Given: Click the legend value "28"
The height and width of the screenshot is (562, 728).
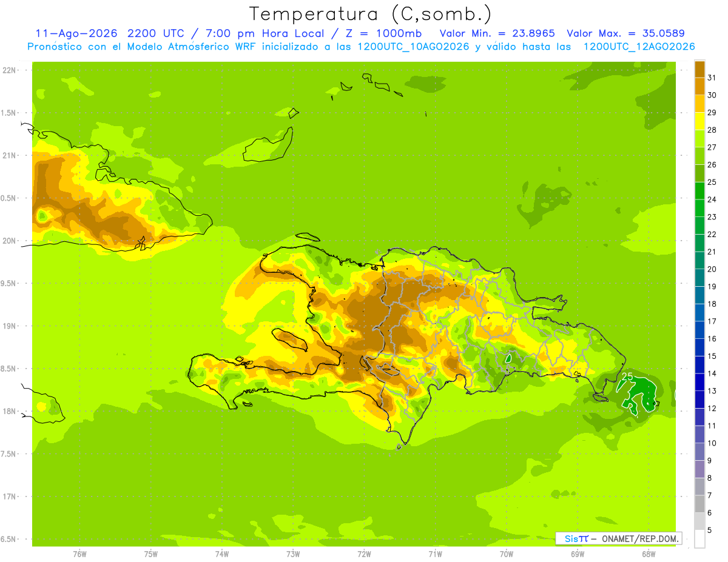Looking at the screenshot, I should coord(712,130).
